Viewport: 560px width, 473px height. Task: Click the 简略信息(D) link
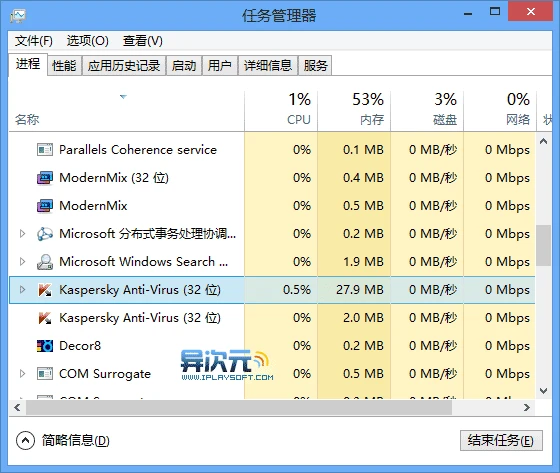[x=75, y=440]
